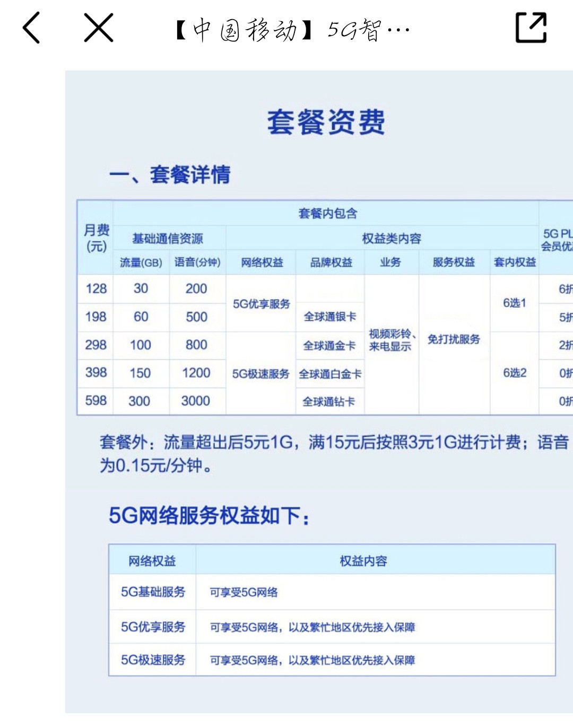This screenshot has width=573, height=728.
Task: Select the 298 monthly fee cell
Action: 96,345
